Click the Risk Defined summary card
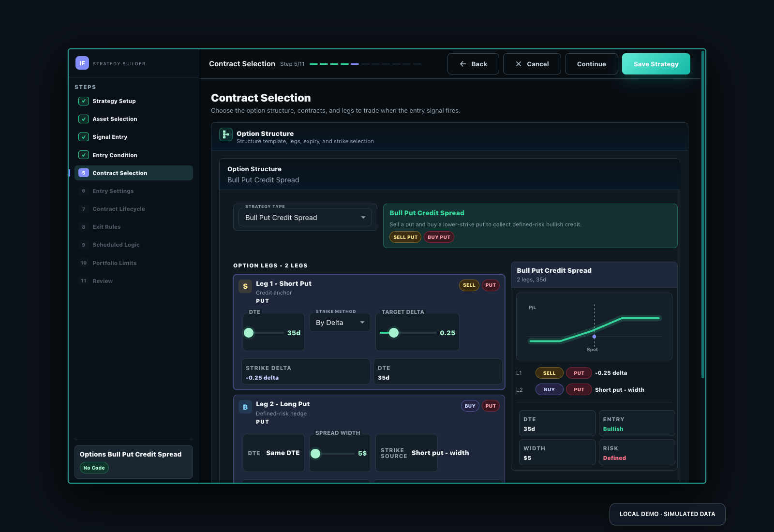This screenshot has width=774, height=532. [x=637, y=453]
